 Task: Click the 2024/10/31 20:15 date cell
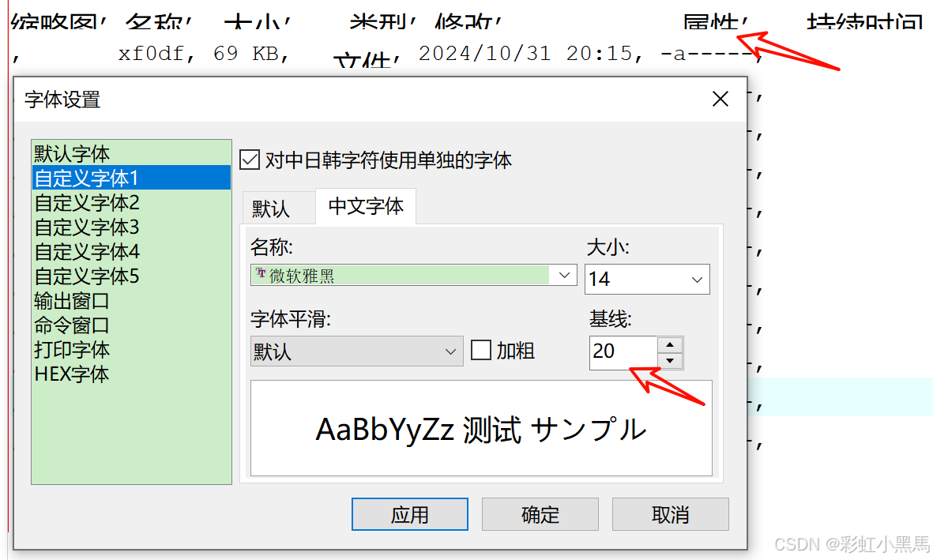point(525,54)
